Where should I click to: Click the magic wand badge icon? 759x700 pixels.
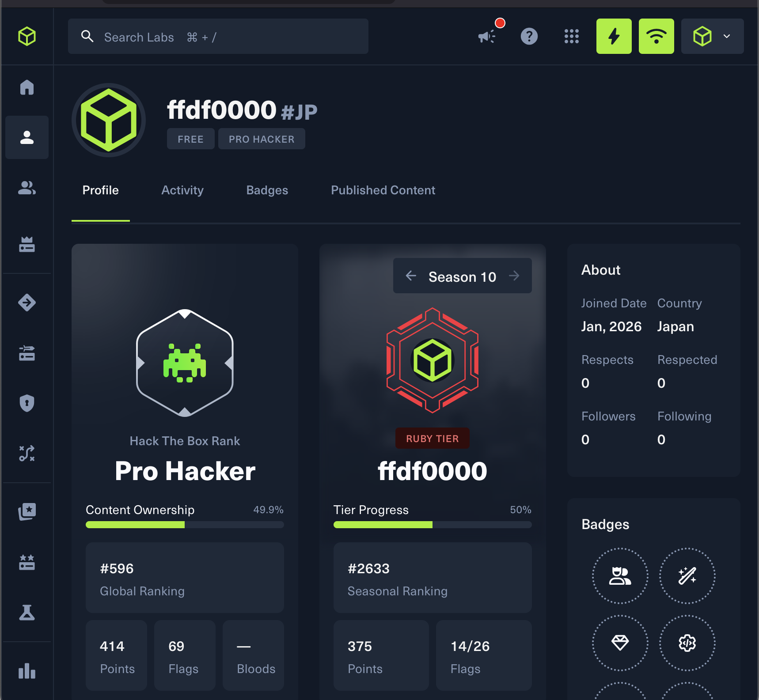pyautogui.click(x=687, y=576)
